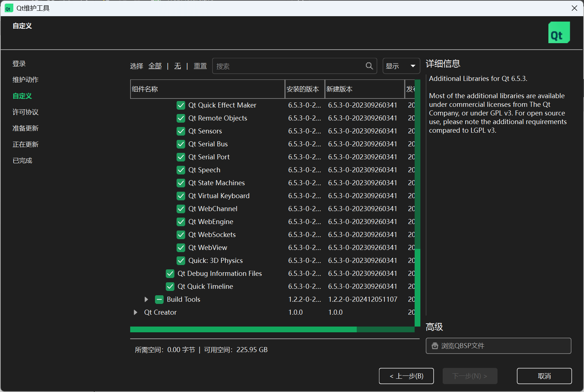This screenshot has width=584, height=392.
Task: Click the 取消 cancel button
Action: tap(544, 376)
